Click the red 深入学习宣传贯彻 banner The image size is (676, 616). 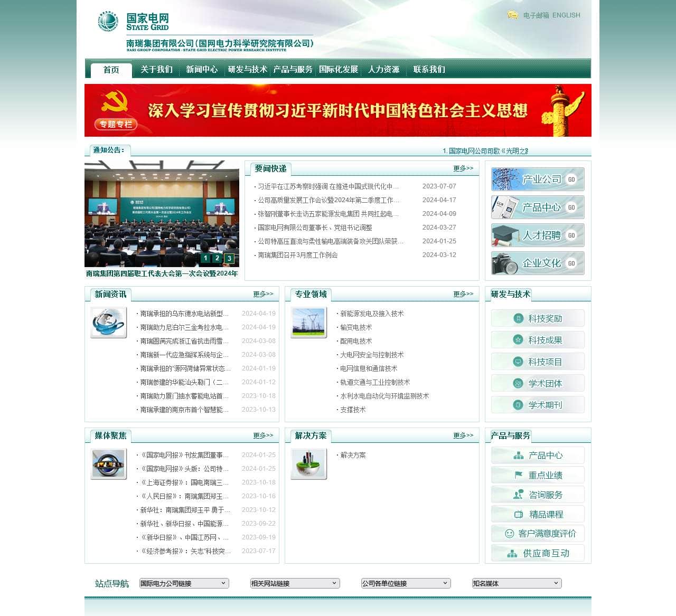pos(338,110)
